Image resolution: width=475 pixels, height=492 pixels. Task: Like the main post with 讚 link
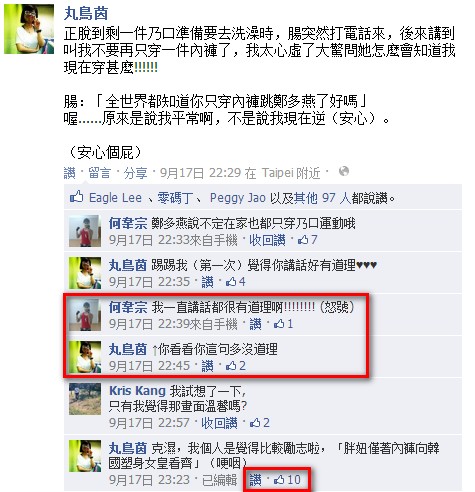(x=69, y=173)
